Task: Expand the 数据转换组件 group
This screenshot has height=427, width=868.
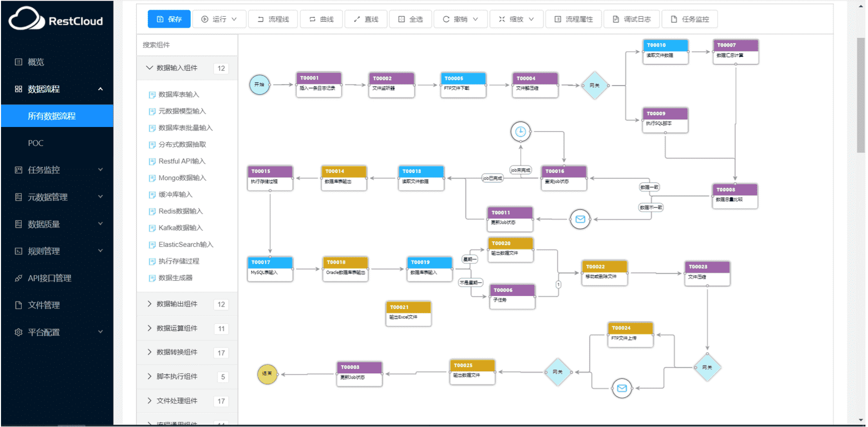Action: [x=187, y=353]
